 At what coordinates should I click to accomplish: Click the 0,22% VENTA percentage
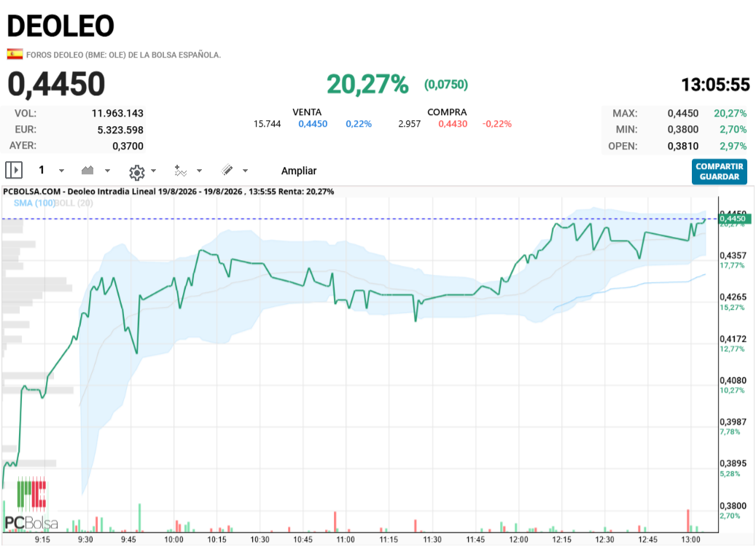359,124
